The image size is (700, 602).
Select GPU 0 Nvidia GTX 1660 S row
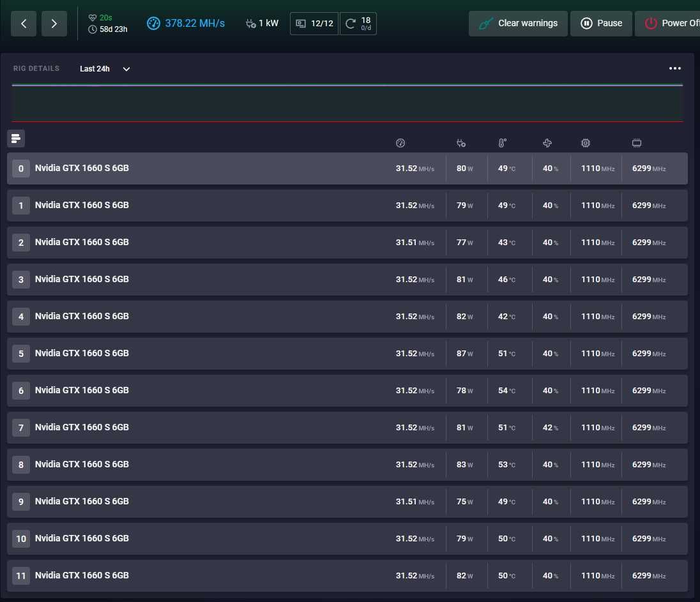coord(347,169)
